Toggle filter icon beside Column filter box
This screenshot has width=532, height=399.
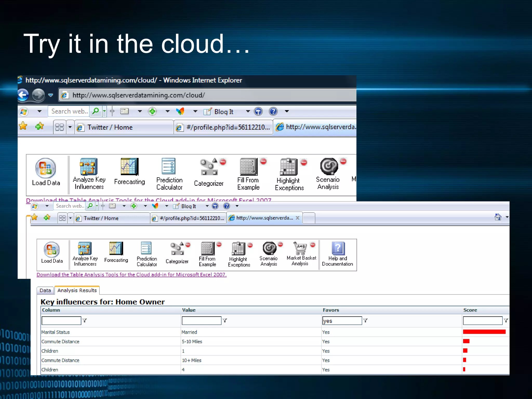coord(85,321)
